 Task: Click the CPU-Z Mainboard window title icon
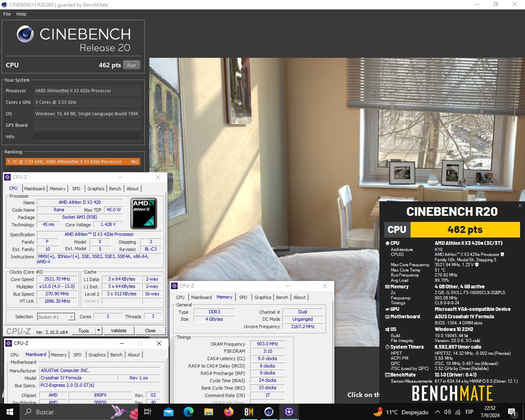click(9, 343)
